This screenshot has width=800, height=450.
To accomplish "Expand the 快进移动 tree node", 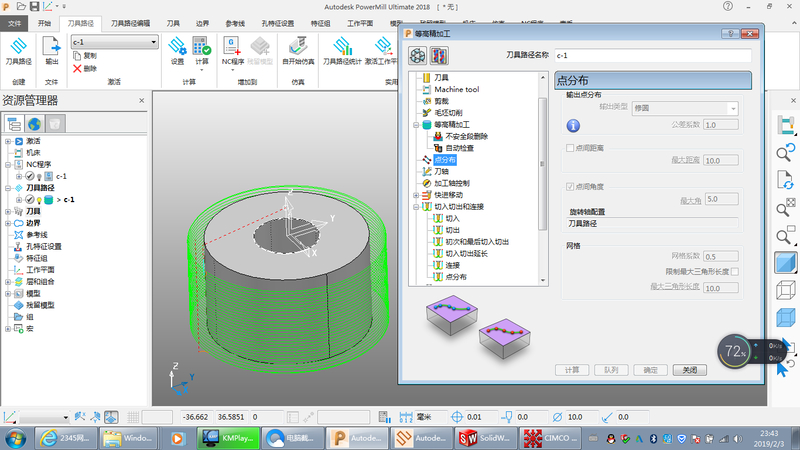I will (x=416, y=195).
